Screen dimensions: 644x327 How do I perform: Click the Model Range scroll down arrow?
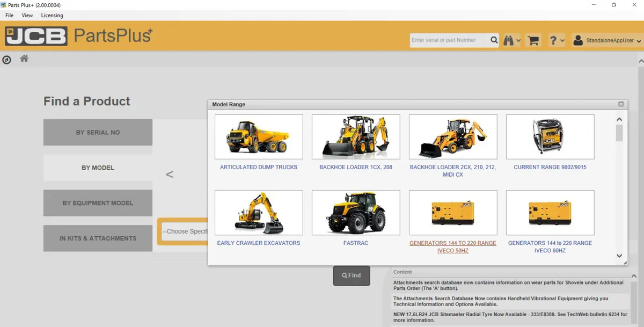(619, 256)
